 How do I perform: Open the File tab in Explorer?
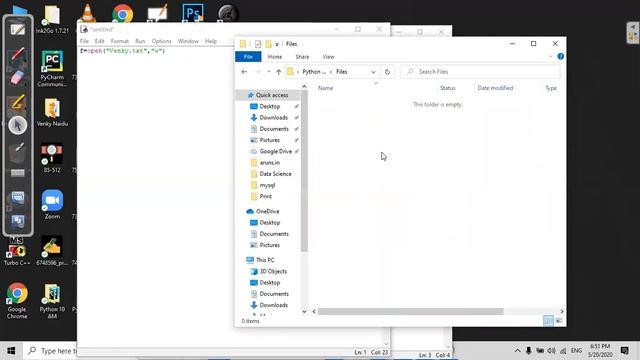[248, 57]
